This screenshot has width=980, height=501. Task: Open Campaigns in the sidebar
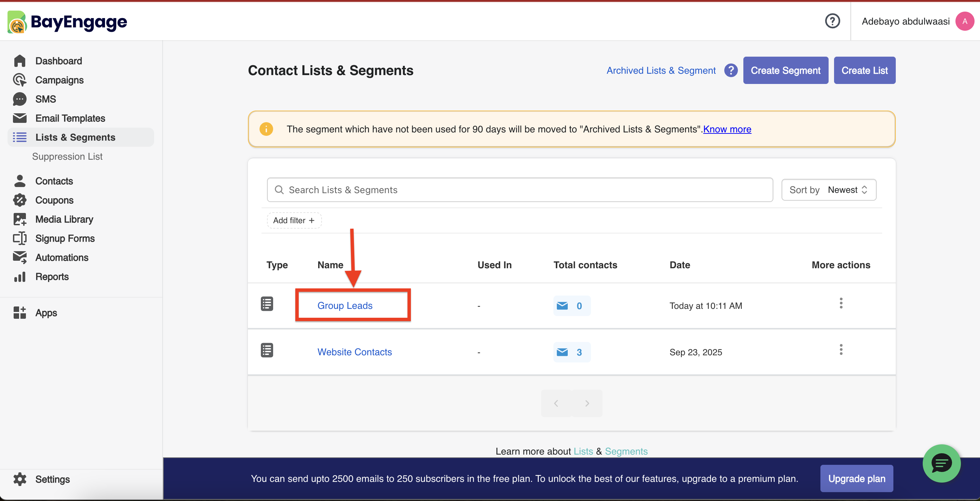click(x=59, y=80)
